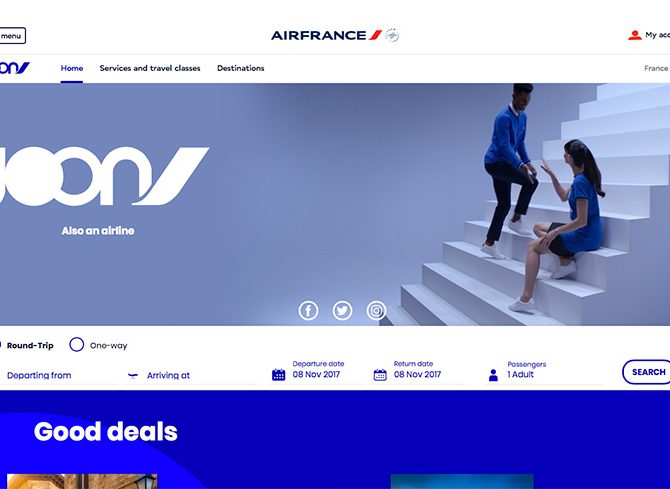Open the Departure date 08 Nov 2017 picker
Image resolution: width=670 pixels, height=489 pixels.
click(x=316, y=370)
